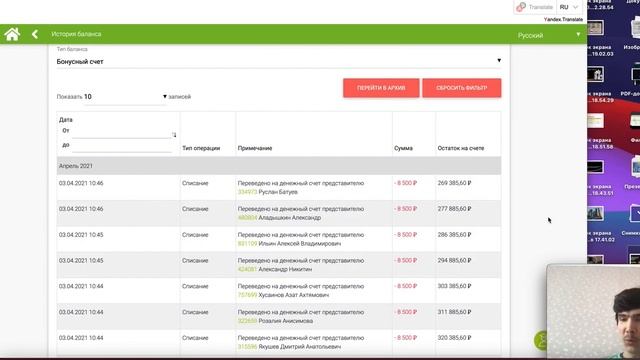Click the 'Апрель 2021' month group row
This screenshot has width=640, height=360.
tap(279, 166)
